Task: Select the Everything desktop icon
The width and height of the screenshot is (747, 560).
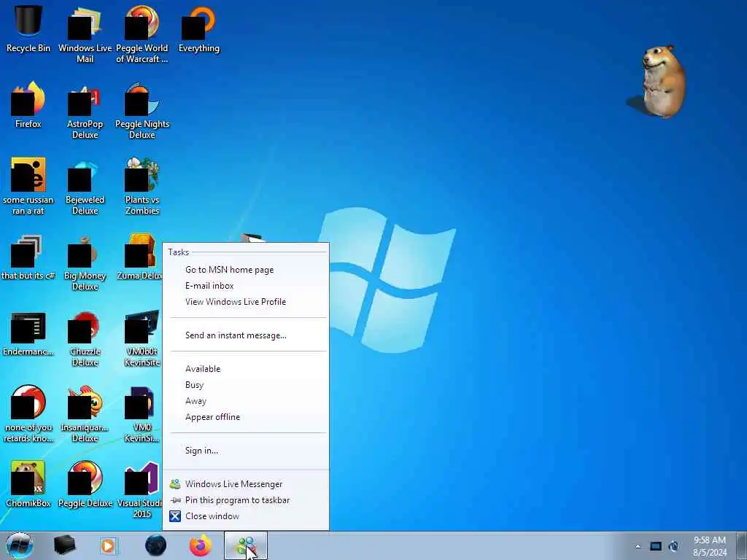Action: (x=198, y=28)
